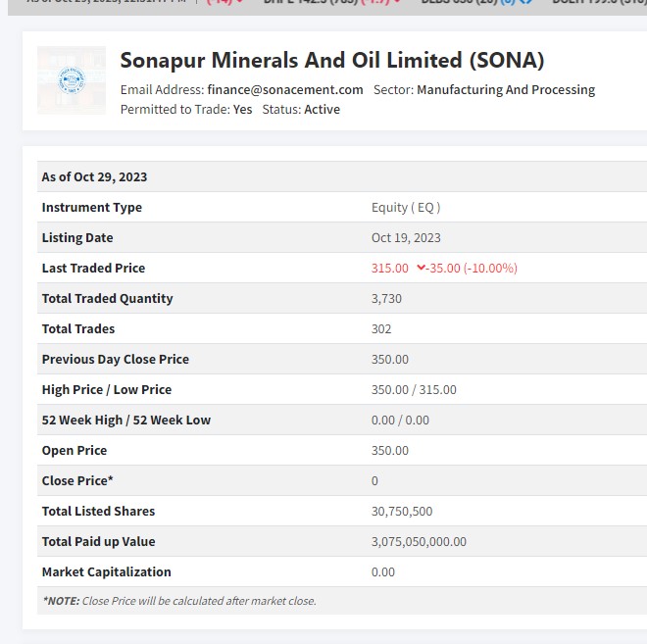Select the 350.00 / 315.00 high low value
Viewport: 647px width, 644px height.
tap(414, 389)
